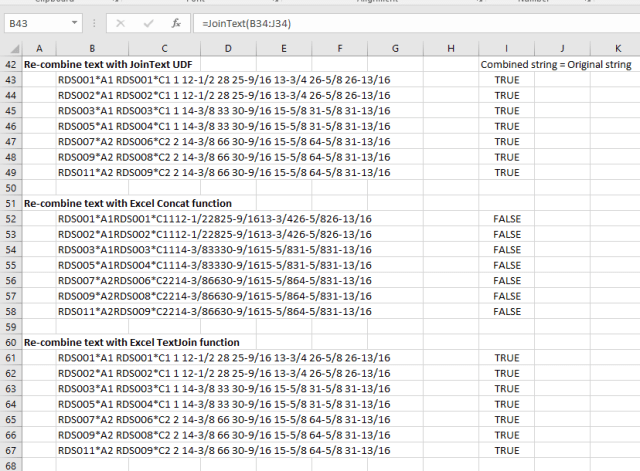Select column I header
The width and height of the screenshot is (640, 471).
tap(506, 48)
